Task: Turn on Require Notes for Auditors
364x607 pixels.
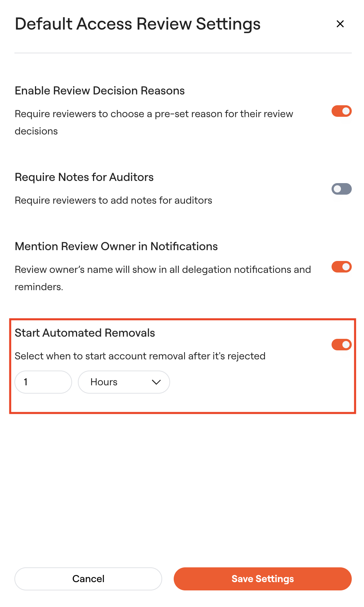Action: (341, 189)
